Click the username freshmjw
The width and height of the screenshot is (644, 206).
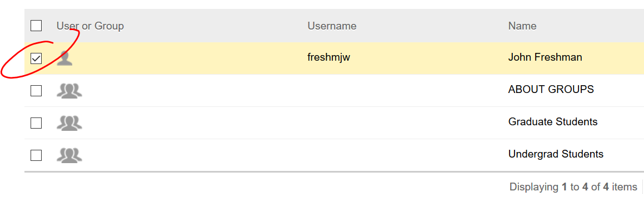328,57
